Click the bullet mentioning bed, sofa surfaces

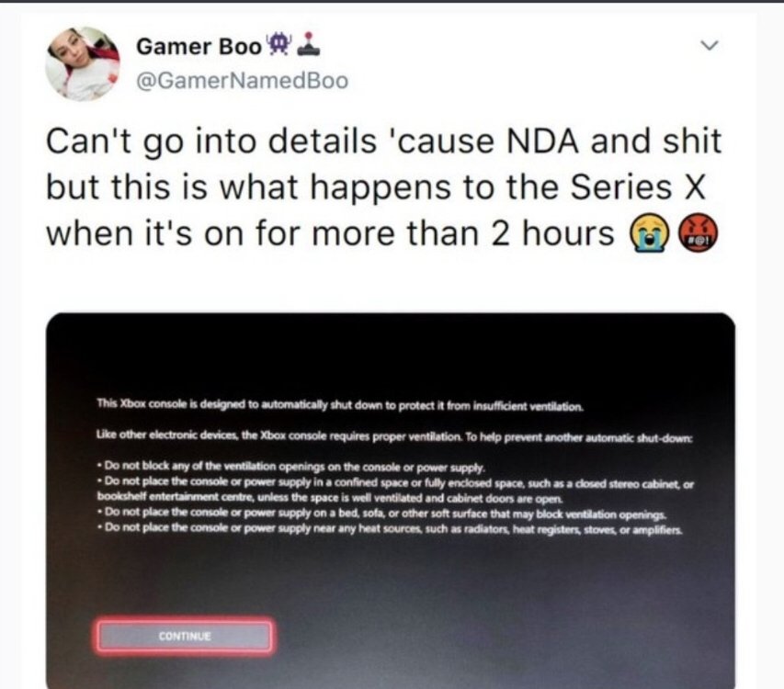[381, 514]
